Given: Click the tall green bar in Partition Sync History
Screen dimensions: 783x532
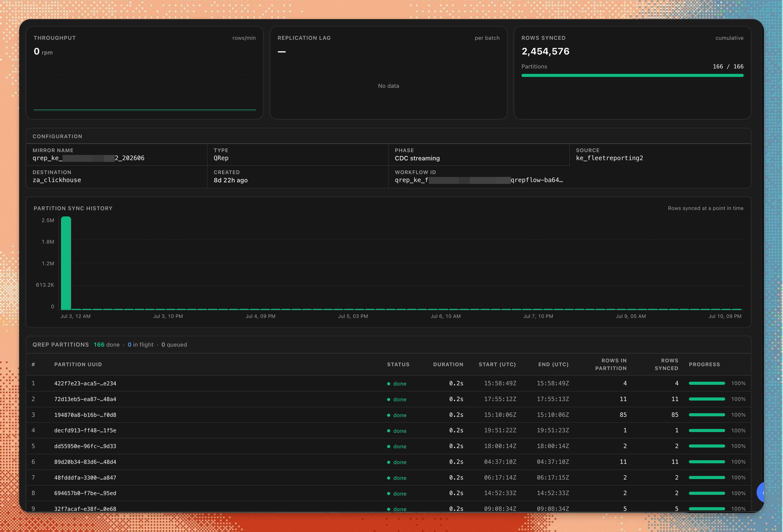Looking at the screenshot, I should (x=66, y=263).
